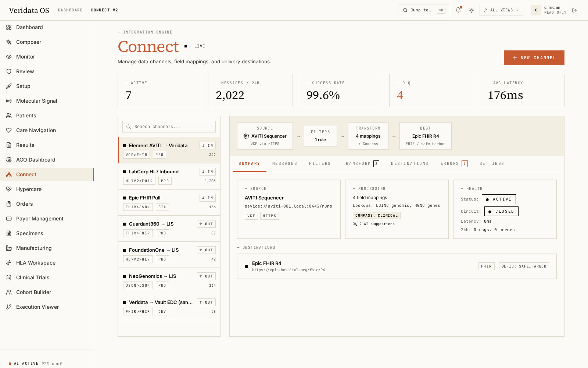Click the ACO Dashboard icon
588x368 pixels.
click(x=9, y=160)
